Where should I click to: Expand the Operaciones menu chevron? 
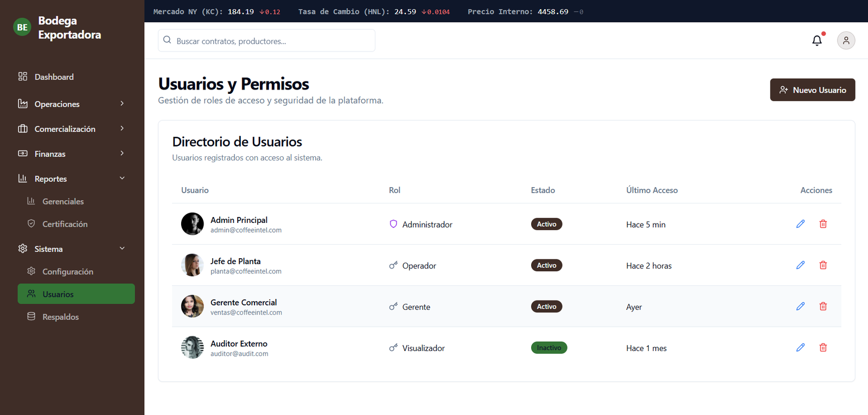coord(122,104)
